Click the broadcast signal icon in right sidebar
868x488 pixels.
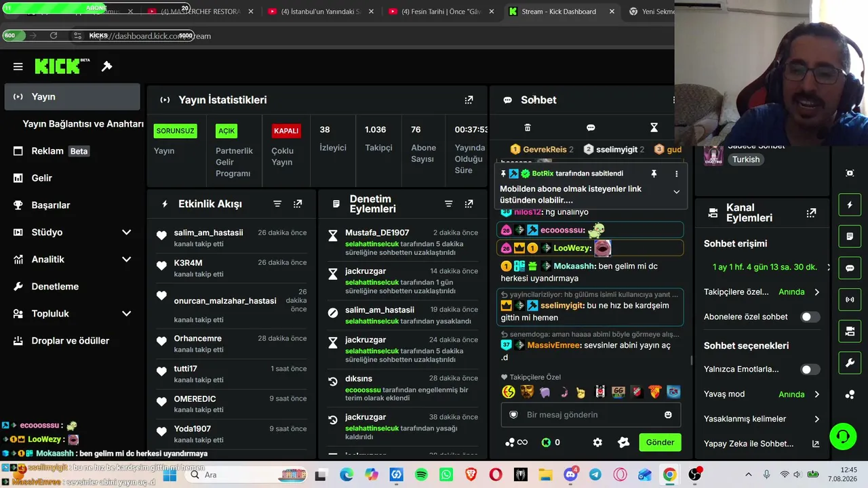[x=850, y=300]
